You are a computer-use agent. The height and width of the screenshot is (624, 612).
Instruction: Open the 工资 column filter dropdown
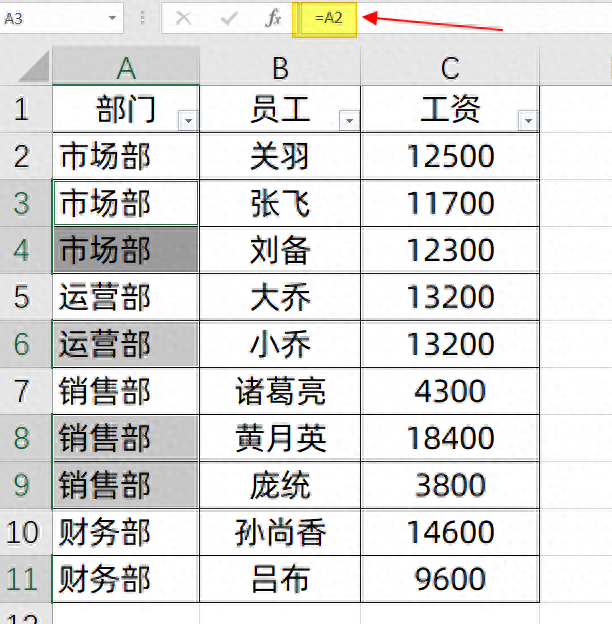pyautogui.click(x=528, y=121)
